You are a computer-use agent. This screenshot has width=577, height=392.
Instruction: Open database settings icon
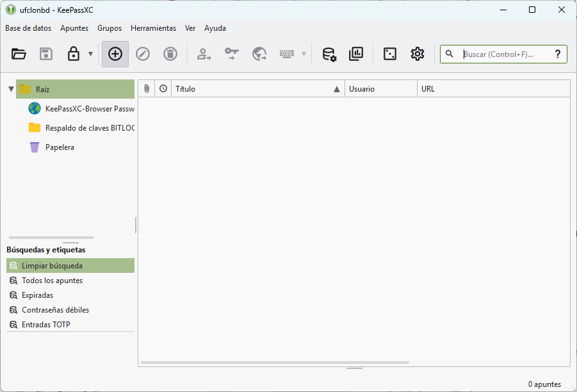click(329, 54)
